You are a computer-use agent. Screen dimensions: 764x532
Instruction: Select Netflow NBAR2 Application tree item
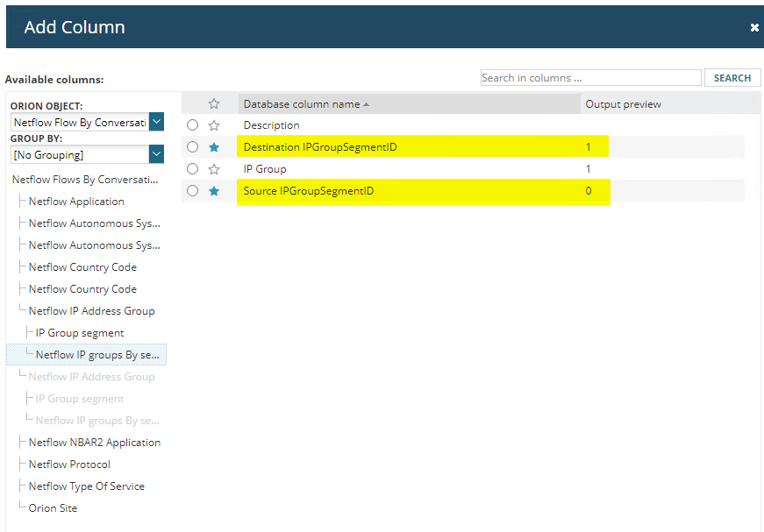point(95,443)
